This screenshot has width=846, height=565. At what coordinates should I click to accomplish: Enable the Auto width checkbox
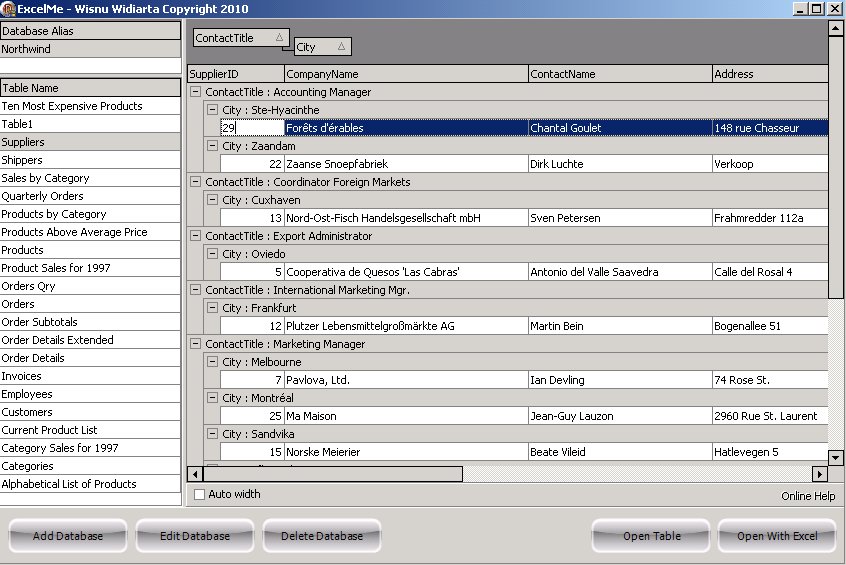pyautogui.click(x=200, y=494)
